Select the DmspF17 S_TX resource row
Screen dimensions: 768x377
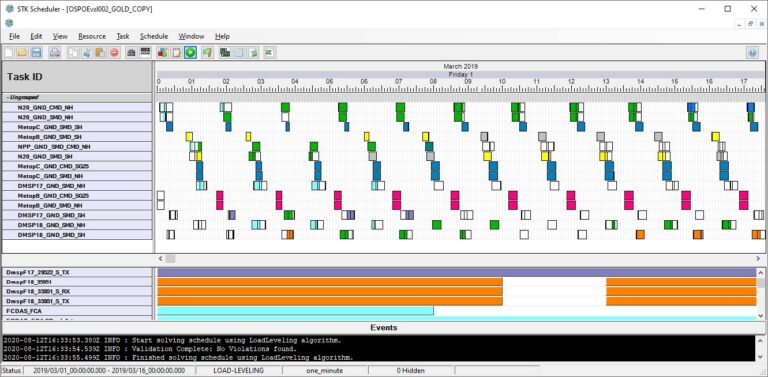77,272
